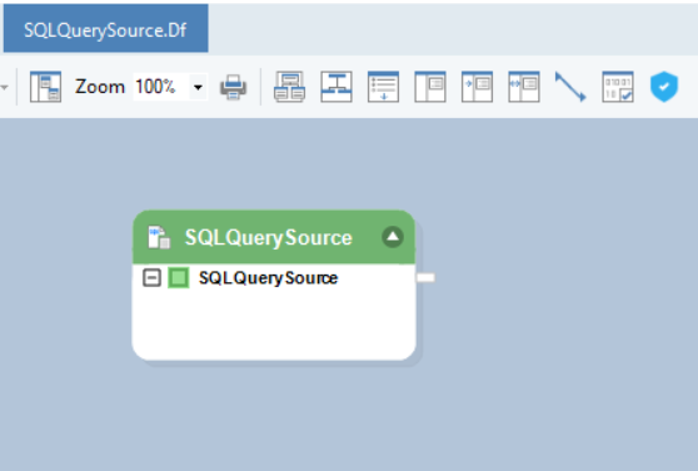Click the blue shield checkmark icon
The width and height of the screenshot is (700, 472).
[x=664, y=87]
